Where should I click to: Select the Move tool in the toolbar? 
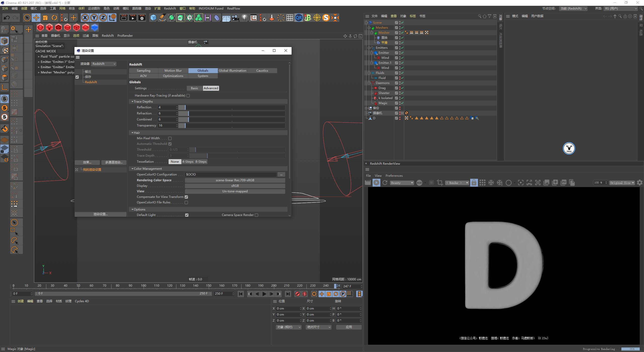(x=36, y=18)
